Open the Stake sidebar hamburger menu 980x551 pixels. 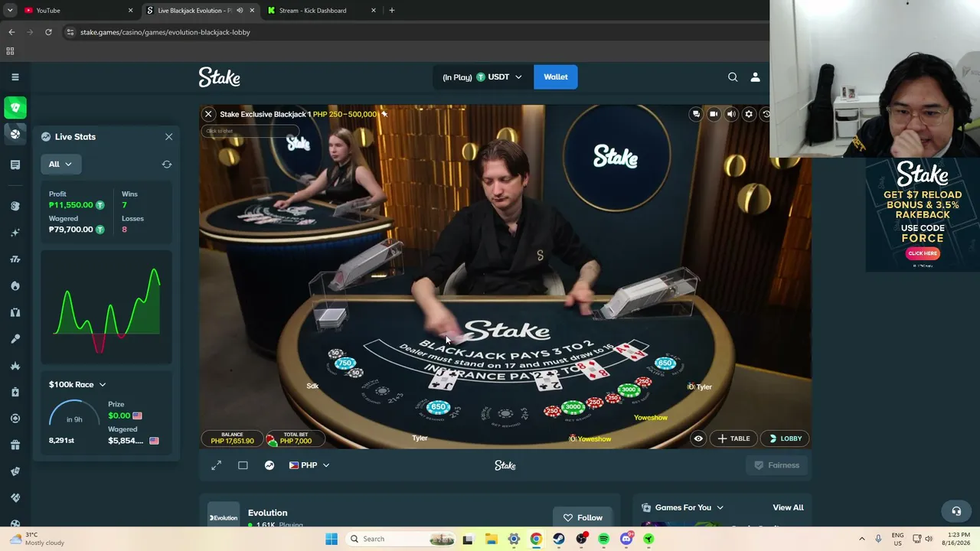click(15, 77)
